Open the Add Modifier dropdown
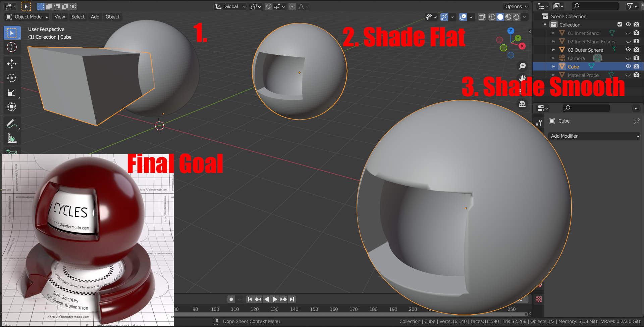Viewport: 644px width, 327px height. click(x=594, y=136)
